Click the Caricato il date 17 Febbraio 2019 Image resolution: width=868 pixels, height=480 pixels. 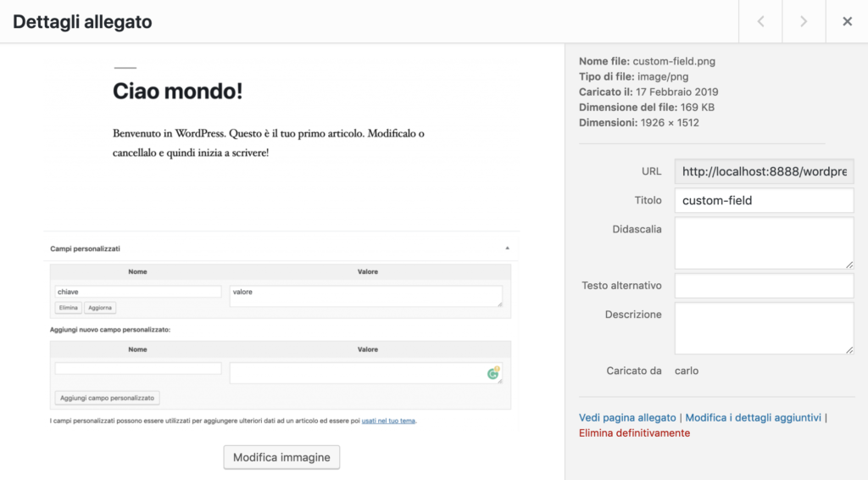pos(676,92)
